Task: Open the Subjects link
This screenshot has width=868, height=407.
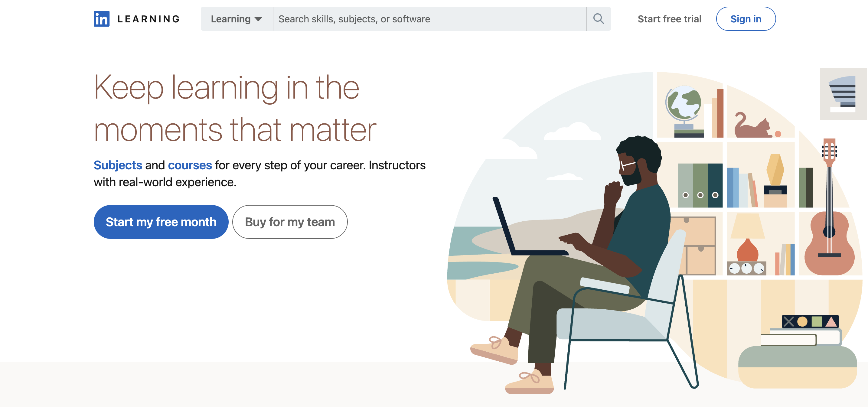Action: pyautogui.click(x=118, y=165)
